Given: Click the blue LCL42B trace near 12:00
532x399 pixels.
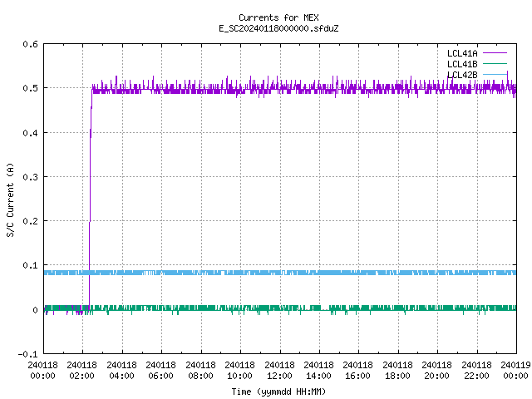Looking at the screenshot, I should click(x=280, y=273).
